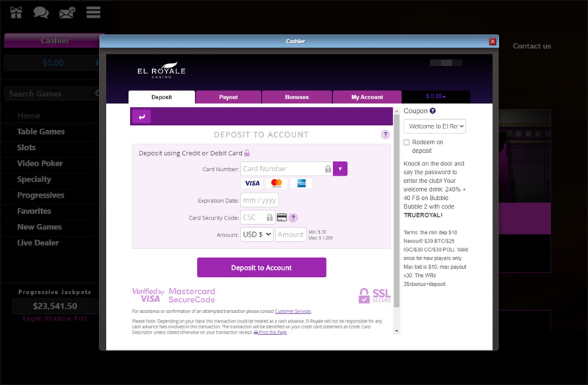Click the Deposit to Account help icon
588x385 pixels.
point(385,134)
